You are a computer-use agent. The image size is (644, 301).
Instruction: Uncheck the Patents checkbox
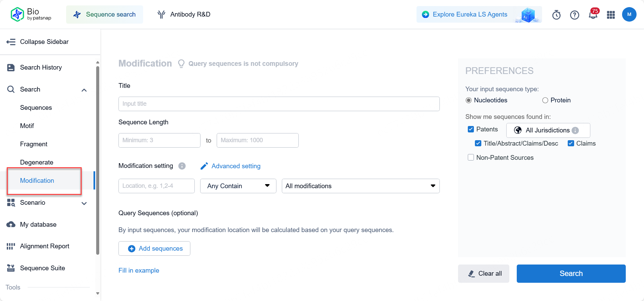tap(471, 129)
